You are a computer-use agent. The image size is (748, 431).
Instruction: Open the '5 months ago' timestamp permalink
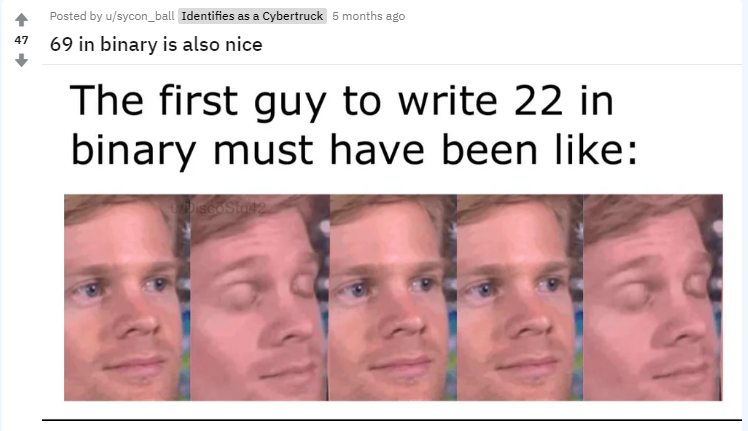pyautogui.click(x=368, y=16)
